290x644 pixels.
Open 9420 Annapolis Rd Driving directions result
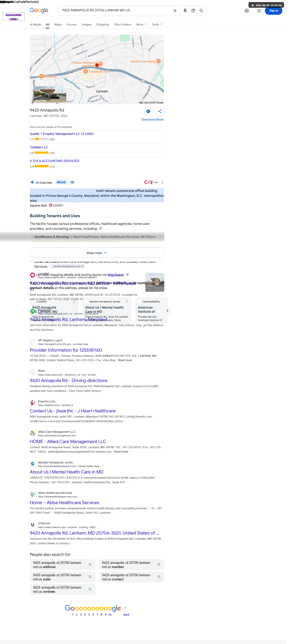click(x=69, y=380)
